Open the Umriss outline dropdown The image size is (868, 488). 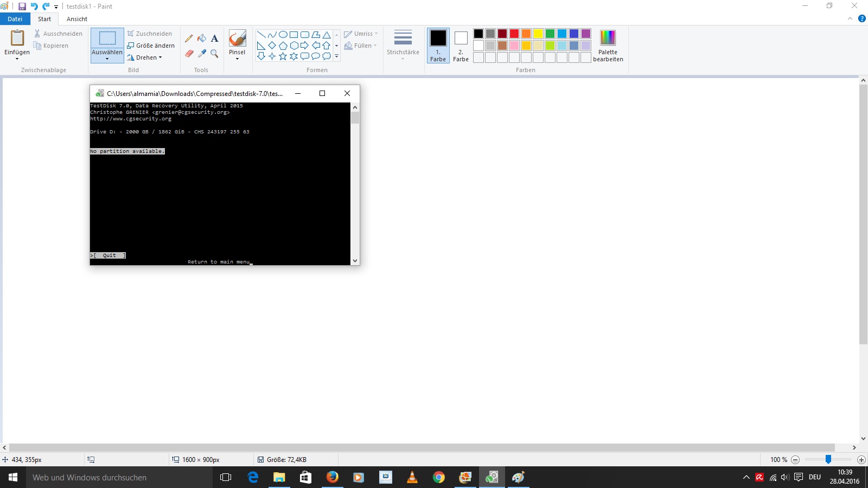coord(361,34)
